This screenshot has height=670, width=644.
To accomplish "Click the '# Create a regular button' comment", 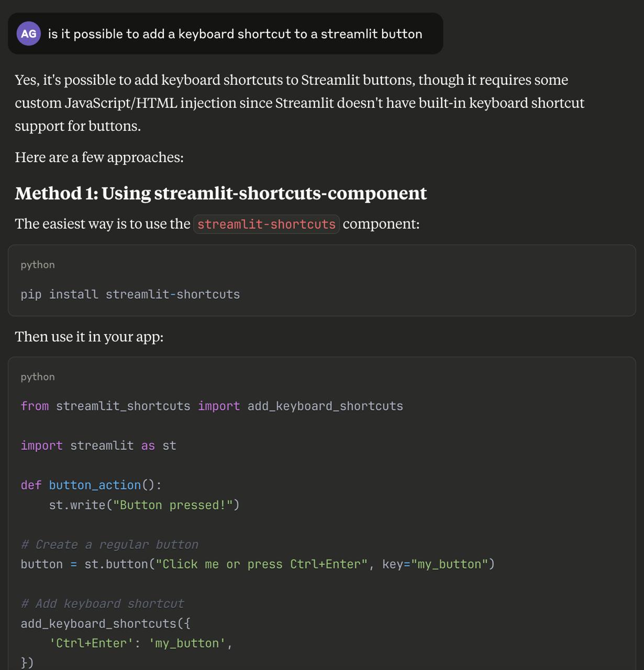I will click(109, 544).
